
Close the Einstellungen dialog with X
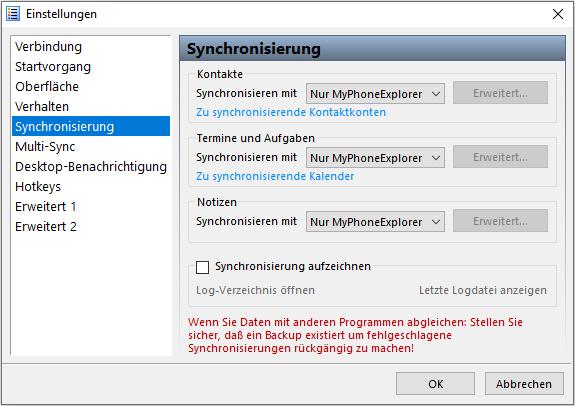tap(558, 14)
